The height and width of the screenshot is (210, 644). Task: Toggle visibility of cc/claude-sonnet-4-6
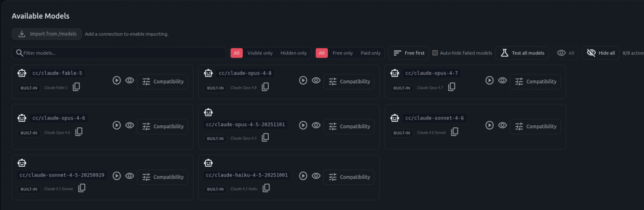(502, 125)
